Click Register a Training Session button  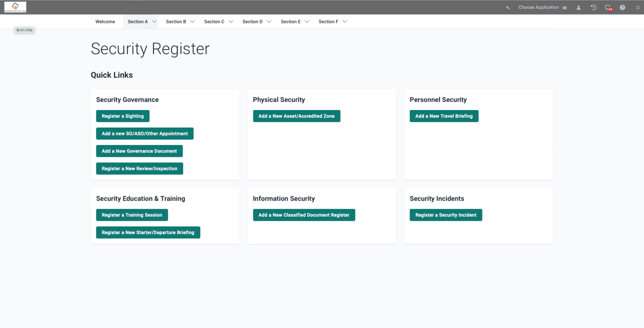point(132,215)
